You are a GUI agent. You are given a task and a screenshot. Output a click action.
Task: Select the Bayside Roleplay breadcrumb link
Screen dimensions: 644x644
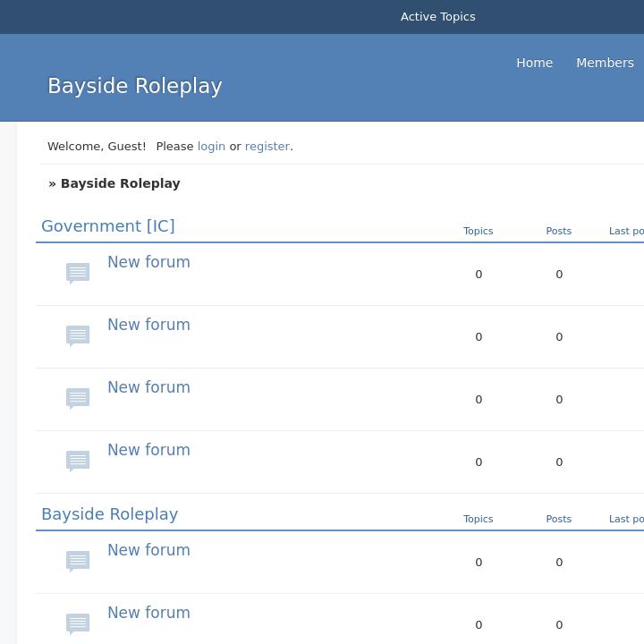[120, 183]
